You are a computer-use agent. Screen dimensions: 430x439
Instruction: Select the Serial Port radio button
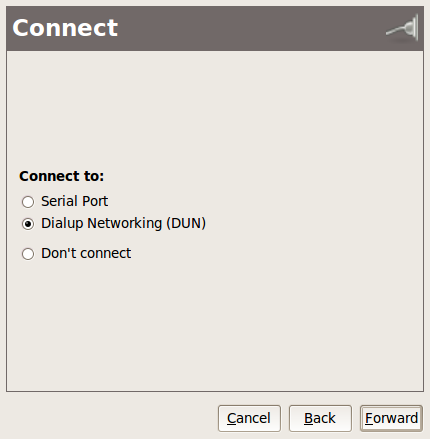pyautogui.click(x=28, y=202)
